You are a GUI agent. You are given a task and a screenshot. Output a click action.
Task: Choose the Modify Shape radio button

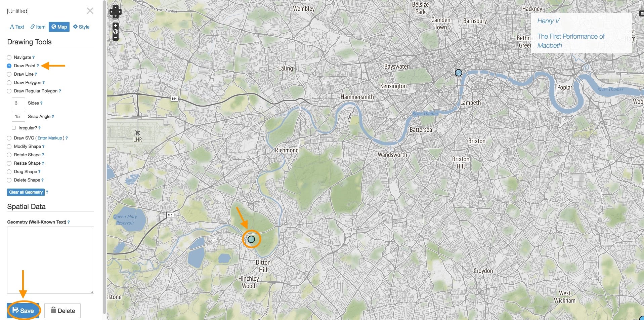click(9, 147)
